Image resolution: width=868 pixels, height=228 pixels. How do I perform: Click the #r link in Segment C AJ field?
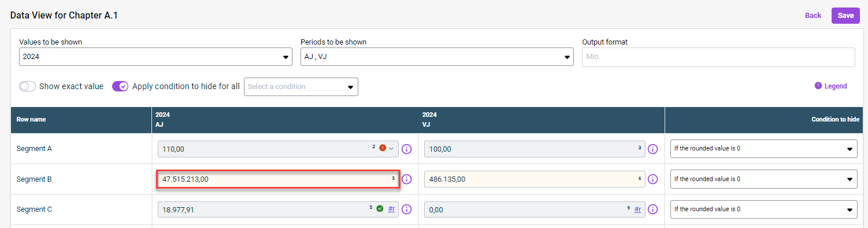(x=391, y=209)
